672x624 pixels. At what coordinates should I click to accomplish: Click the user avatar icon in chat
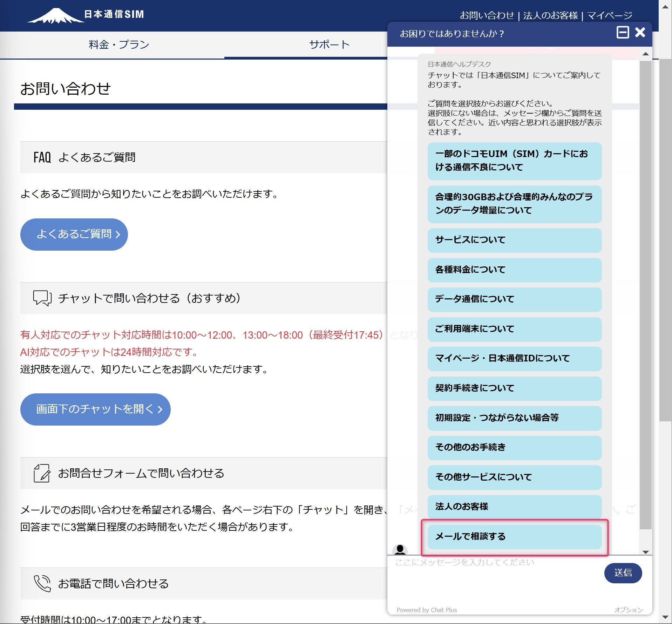point(400,549)
